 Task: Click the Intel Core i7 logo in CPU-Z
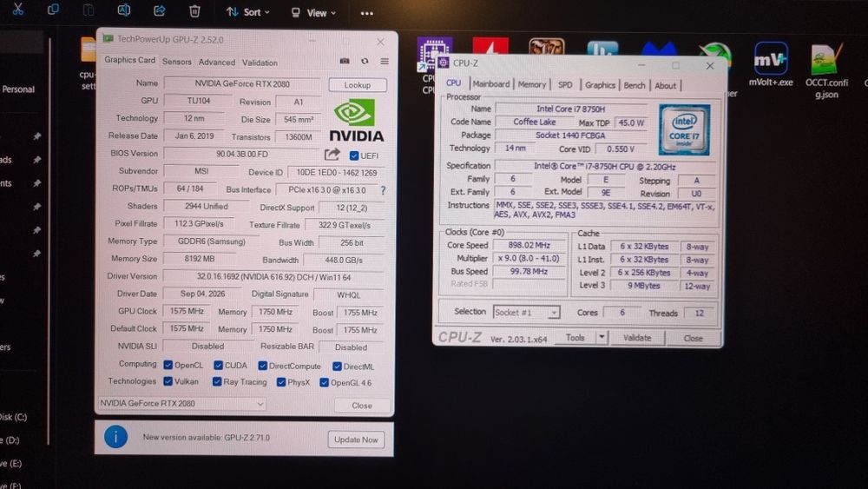(684, 129)
